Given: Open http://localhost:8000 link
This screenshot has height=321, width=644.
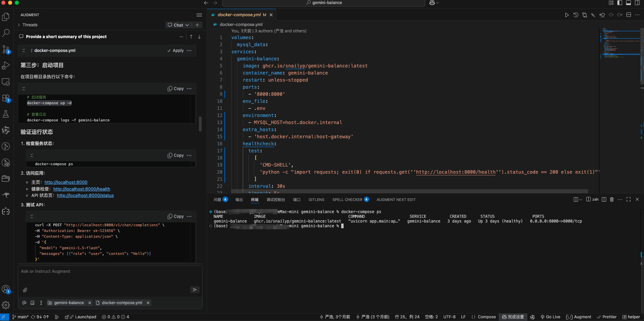Looking at the screenshot, I should [x=66, y=182].
